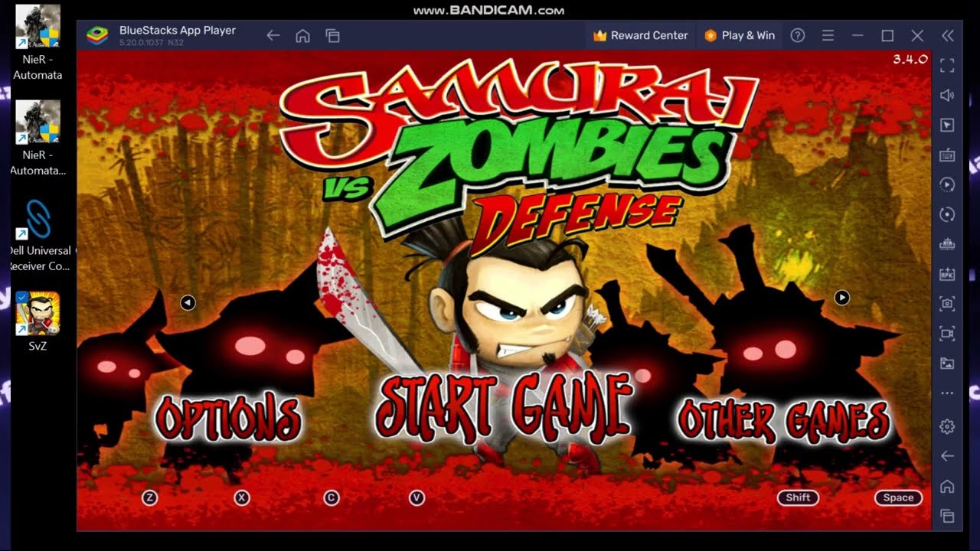Open BlueStacks settings gear icon
This screenshot has height=551, width=980.
click(947, 426)
